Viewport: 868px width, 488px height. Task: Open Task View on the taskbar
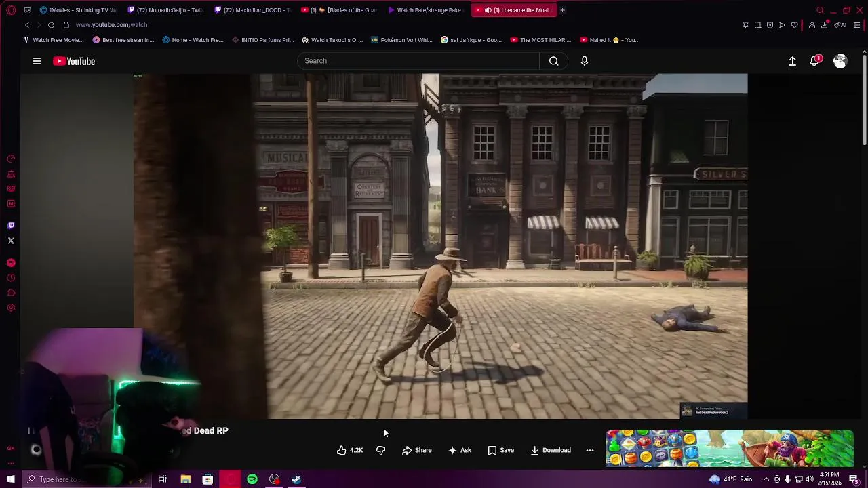point(163,479)
